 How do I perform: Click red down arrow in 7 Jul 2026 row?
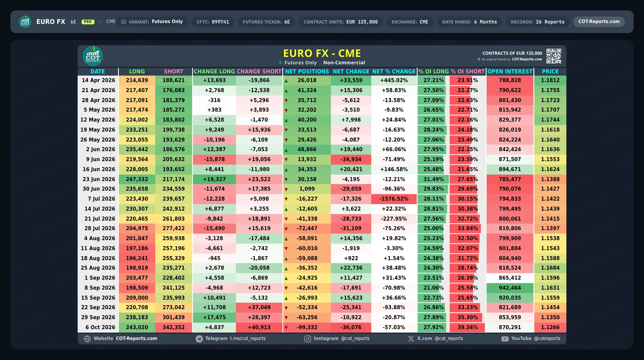(286, 199)
